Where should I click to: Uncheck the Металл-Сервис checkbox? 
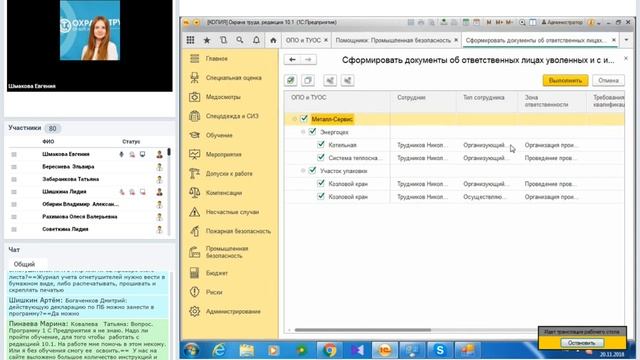point(304,119)
